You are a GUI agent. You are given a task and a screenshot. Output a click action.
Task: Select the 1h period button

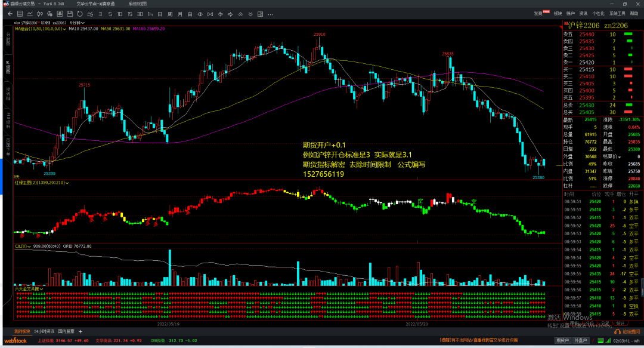[150, 13]
